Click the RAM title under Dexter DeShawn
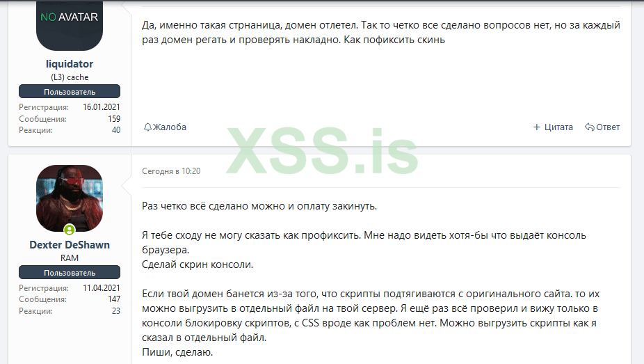This screenshot has height=364, width=644. [x=70, y=258]
